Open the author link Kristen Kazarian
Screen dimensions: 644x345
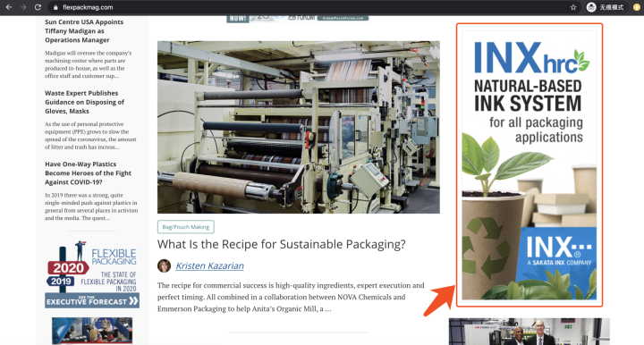pos(209,265)
